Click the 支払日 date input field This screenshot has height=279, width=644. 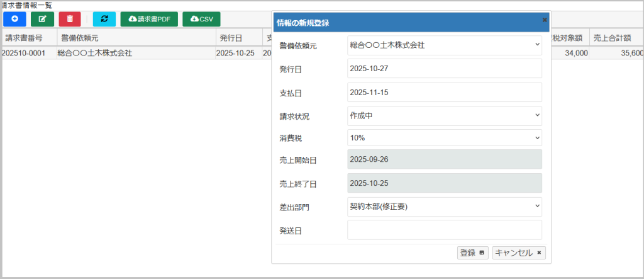pyautogui.click(x=444, y=92)
